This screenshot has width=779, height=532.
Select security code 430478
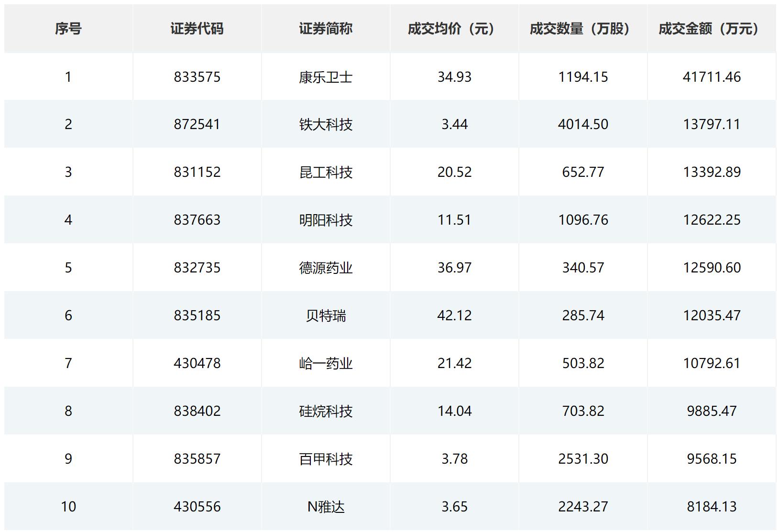pyautogui.click(x=197, y=363)
